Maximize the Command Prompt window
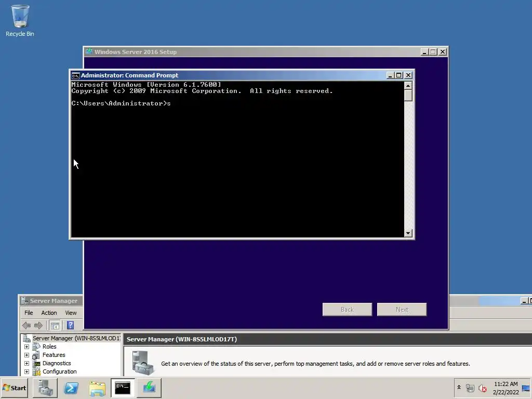The image size is (532, 399). coord(399,75)
